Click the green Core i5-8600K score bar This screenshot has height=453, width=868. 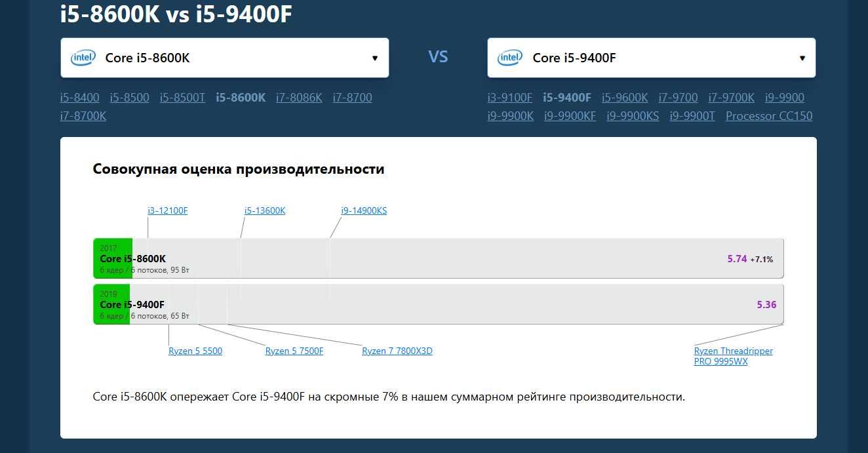[113, 258]
